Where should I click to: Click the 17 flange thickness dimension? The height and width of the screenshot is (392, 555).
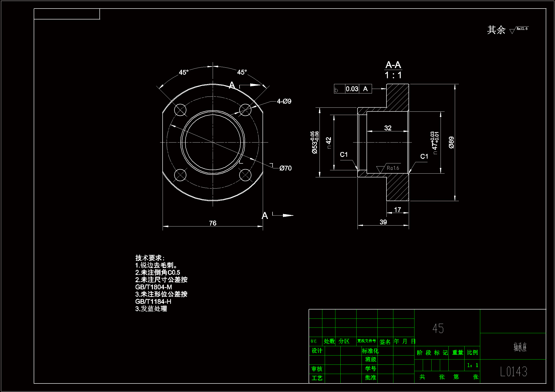coord(397,209)
